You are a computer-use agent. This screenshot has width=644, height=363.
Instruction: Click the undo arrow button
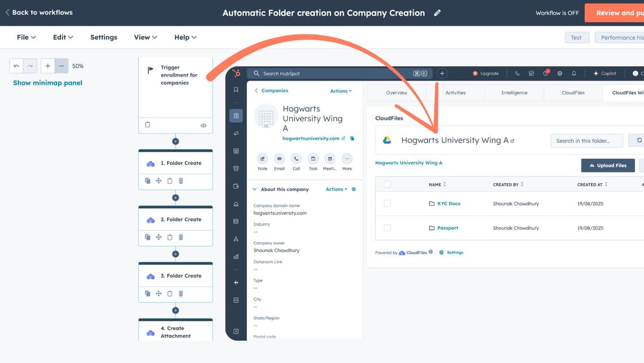[x=17, y=66]
